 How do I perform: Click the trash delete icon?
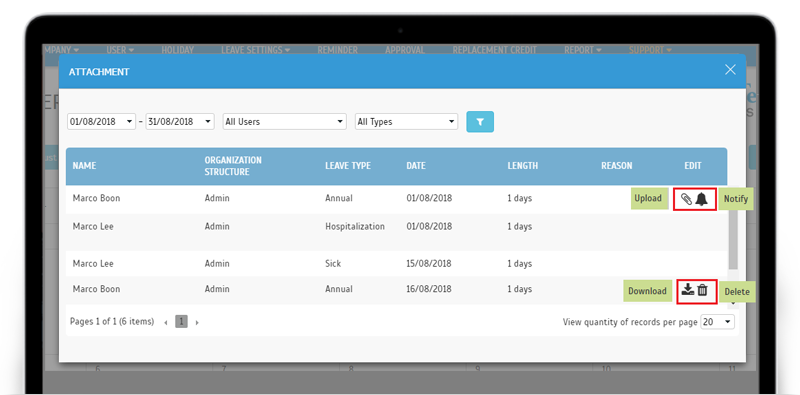pyautogui.click(x=703, y=290)
